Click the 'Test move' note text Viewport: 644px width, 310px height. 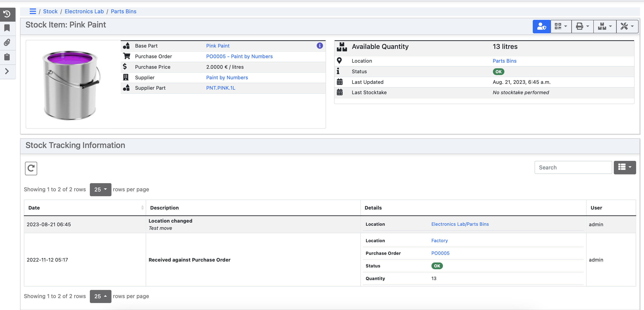160,228
